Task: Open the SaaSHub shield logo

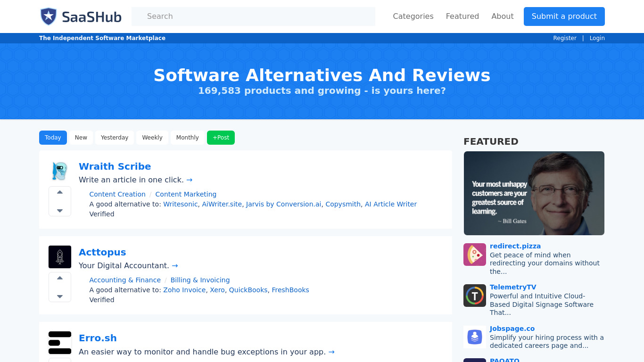Action: pos(48,16)
